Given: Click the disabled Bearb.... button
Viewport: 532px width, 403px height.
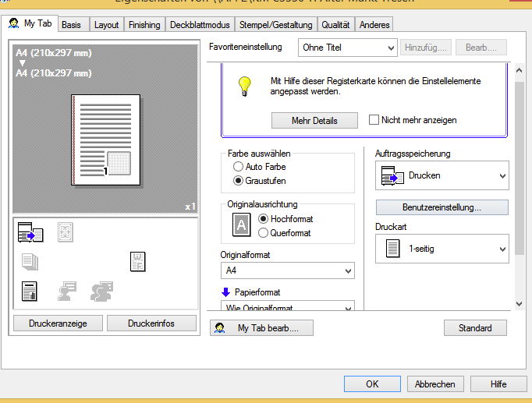Looking at the screenshot, I should (x=481, y=48).
